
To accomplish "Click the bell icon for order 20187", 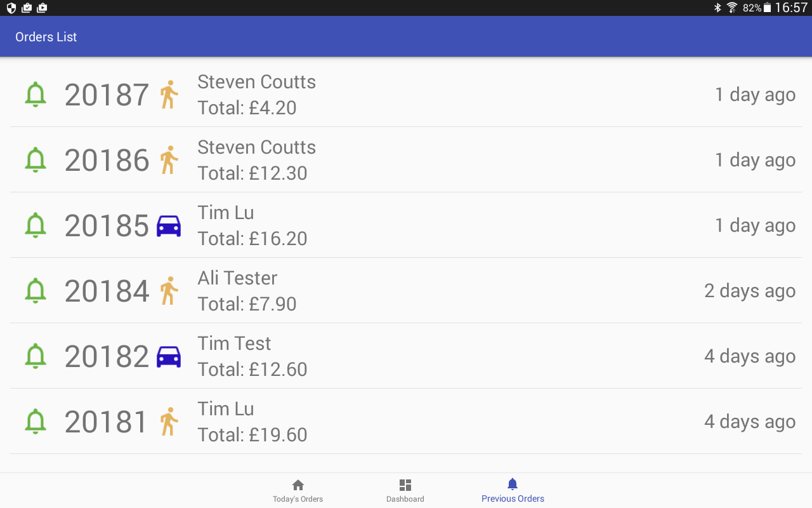I will [x=36, y=95].
